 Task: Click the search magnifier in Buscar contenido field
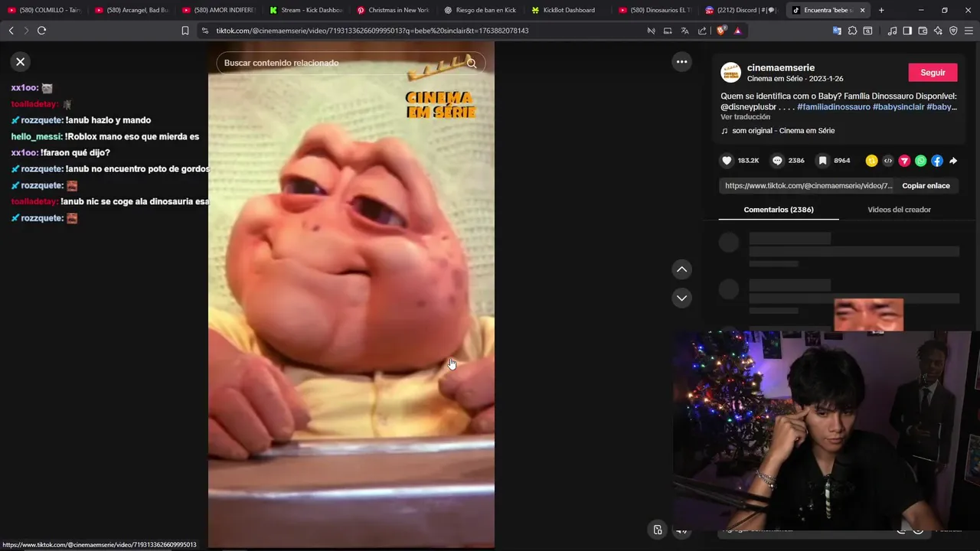click(472, 63)
